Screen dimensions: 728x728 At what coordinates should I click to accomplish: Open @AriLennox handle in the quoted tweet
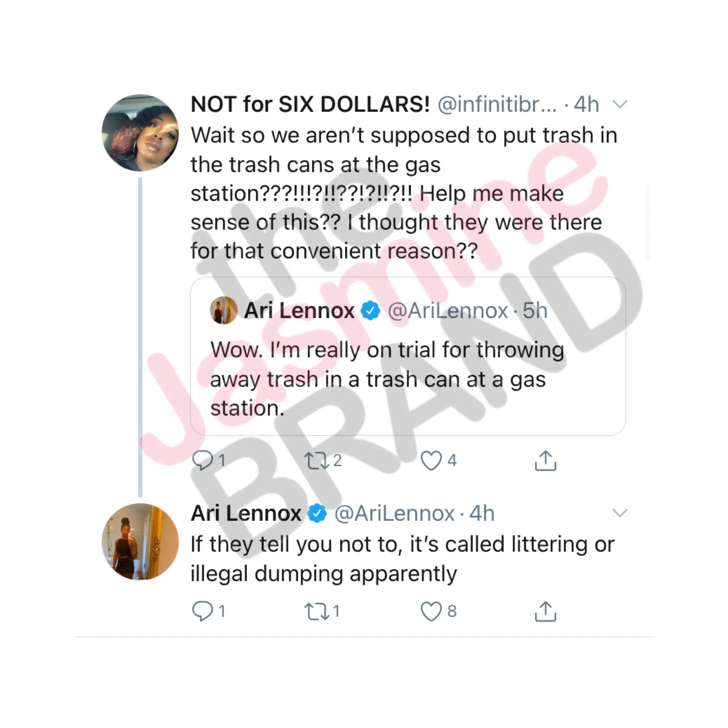pos(448,311)
